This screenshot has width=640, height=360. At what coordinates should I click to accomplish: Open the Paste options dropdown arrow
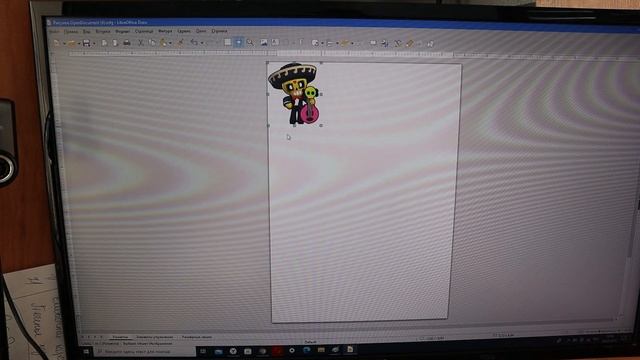[x=170, y=43]
